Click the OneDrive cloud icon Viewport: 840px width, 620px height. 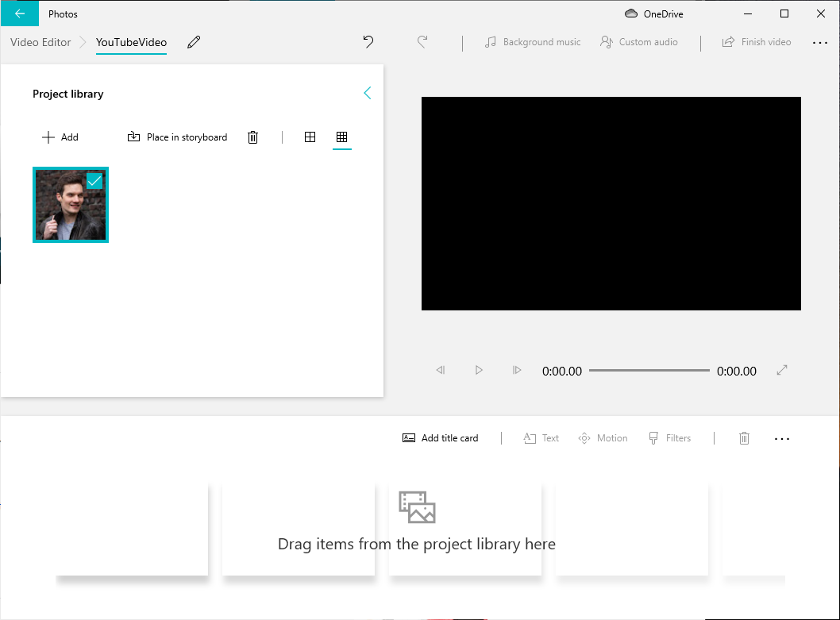(x=631, y=13)
